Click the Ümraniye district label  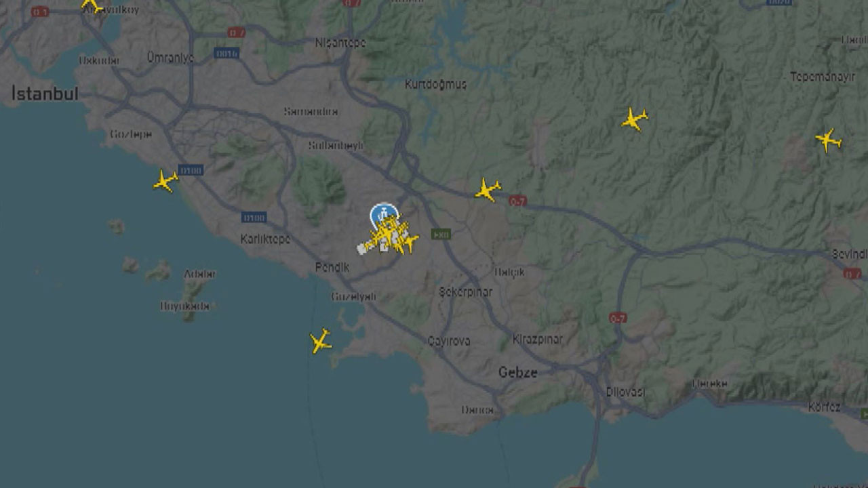coord(170,58)
